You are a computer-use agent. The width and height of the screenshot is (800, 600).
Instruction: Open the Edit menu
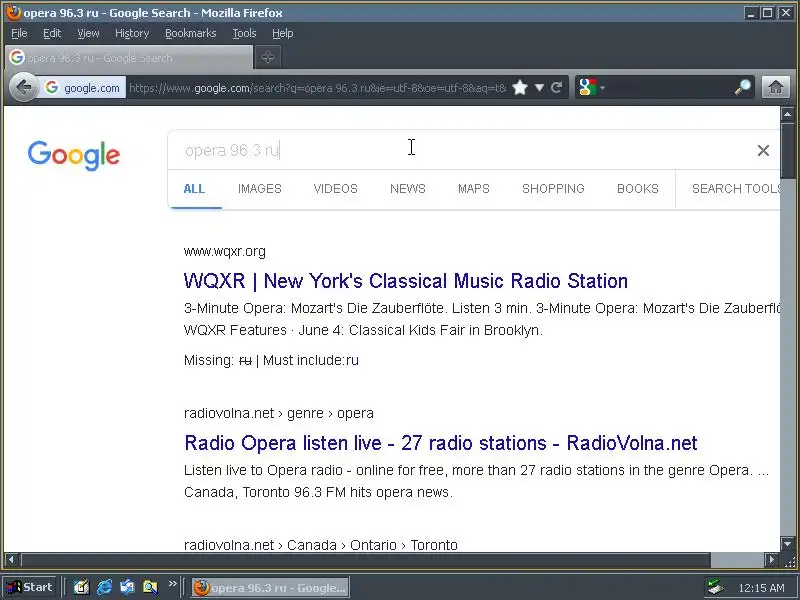52,33
